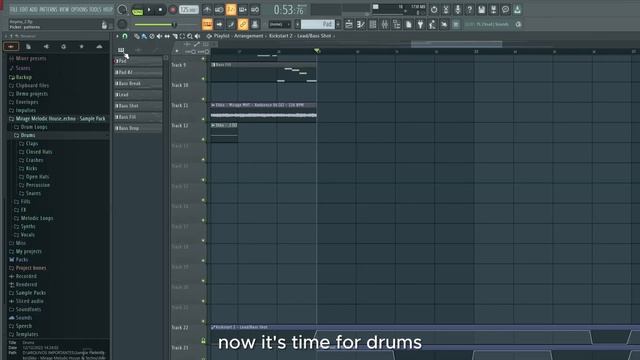The width and height of the screenshot is (640, 360).
Task: Collapse the Drums folder
Action: pos(28,135)
